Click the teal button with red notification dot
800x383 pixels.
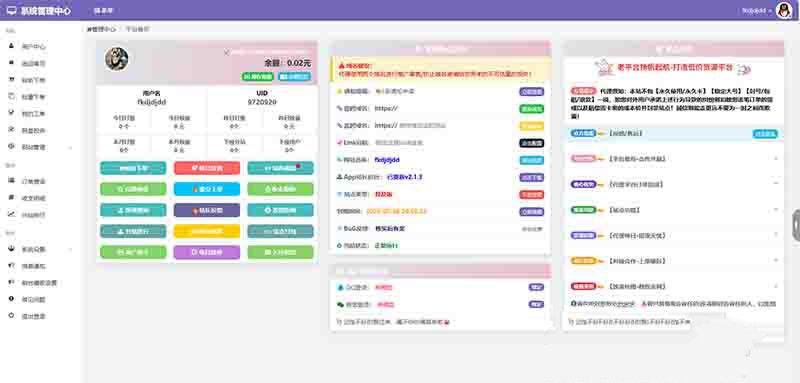(281, 168)
